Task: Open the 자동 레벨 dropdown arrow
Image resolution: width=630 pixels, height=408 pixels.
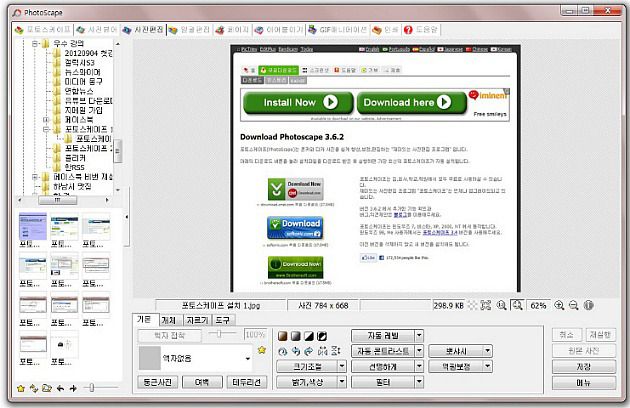Action: [x=419, y=335]
